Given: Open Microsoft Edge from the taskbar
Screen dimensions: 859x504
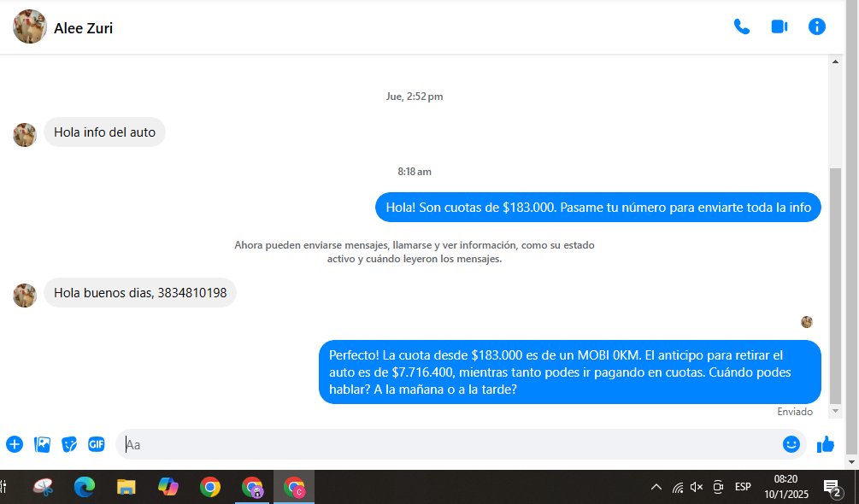Looking at the screenshot, I should 85,487.
